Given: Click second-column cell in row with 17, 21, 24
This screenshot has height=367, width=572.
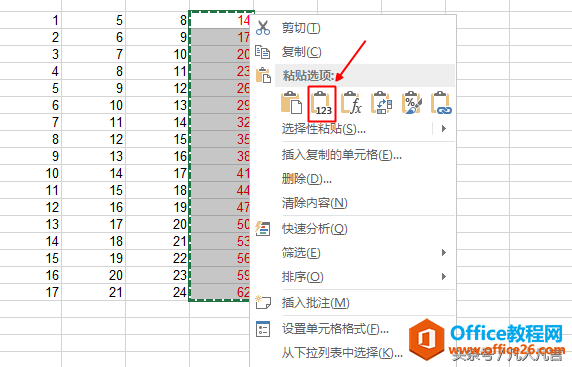Looking at the screenshot, I should (93, 292).
